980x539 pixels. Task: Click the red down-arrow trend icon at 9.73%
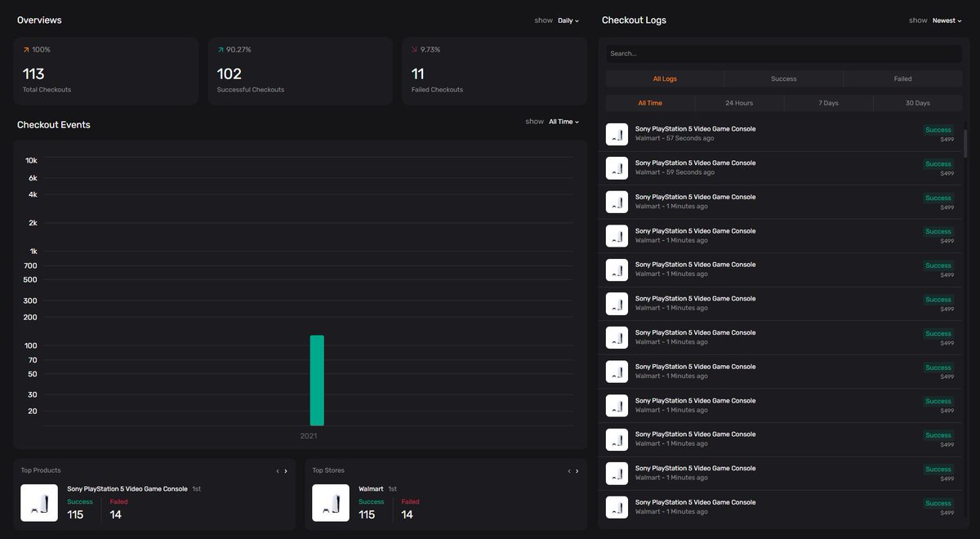click(x=415, y=50)
